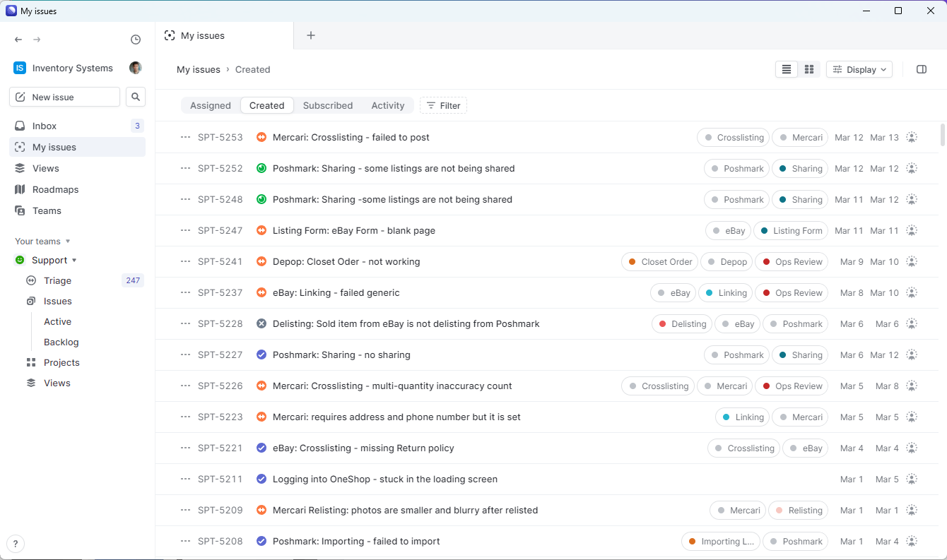Click the search magnifier button

pyautogui.click(x=136, y=97)
